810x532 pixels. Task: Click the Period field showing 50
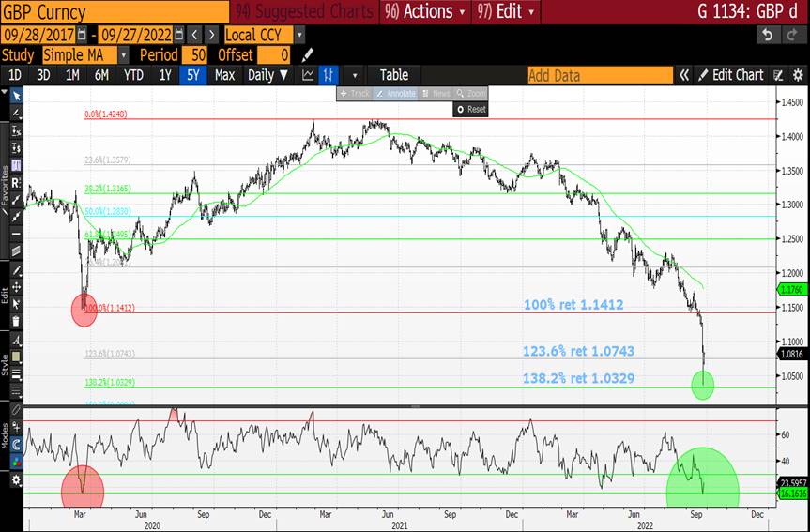click(x=194, y=54)
